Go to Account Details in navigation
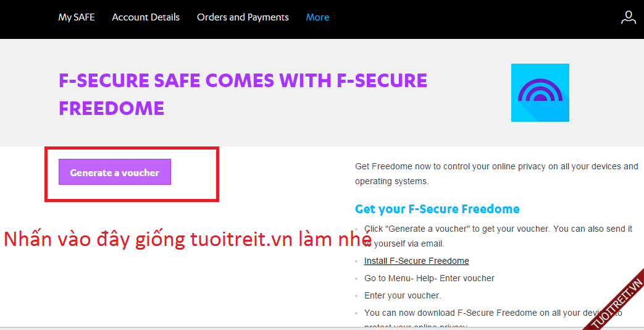 click(146, 17)
